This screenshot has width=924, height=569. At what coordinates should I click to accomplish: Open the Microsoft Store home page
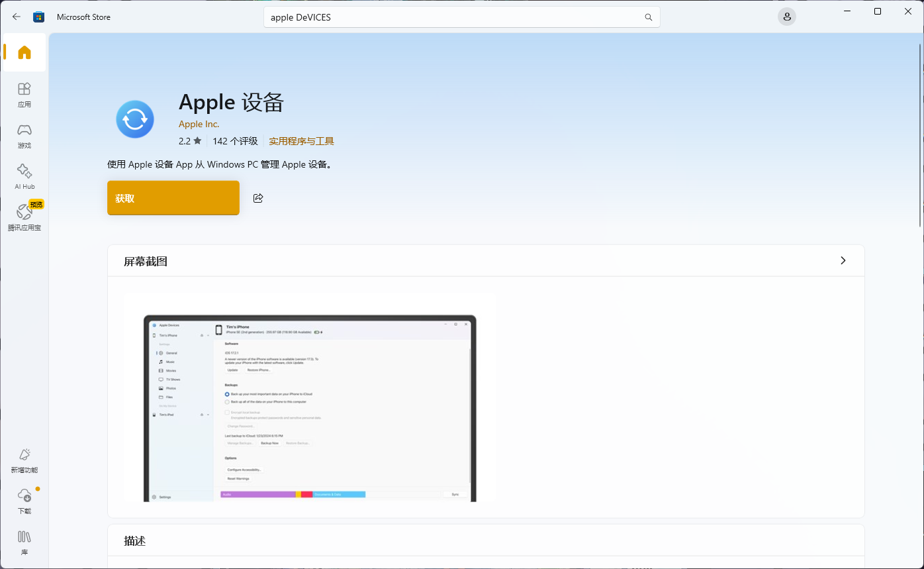click(x=24, y=52)
